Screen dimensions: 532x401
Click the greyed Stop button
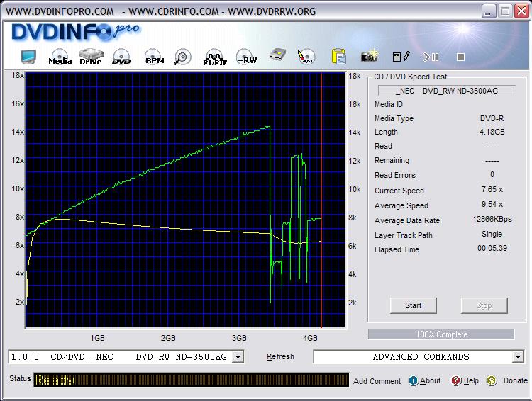point(484,305)
